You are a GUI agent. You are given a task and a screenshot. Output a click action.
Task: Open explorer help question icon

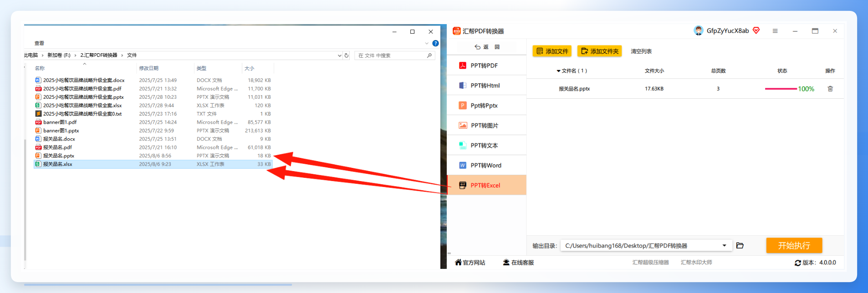coord(435,43)
